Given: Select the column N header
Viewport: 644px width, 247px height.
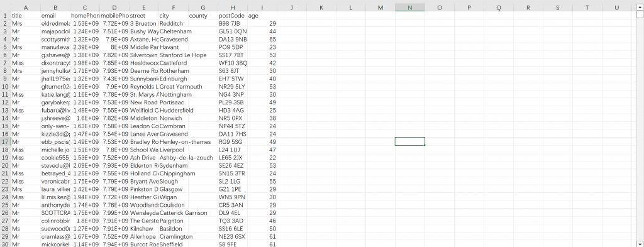Looking at the screenshot, I should coord(410,8).
